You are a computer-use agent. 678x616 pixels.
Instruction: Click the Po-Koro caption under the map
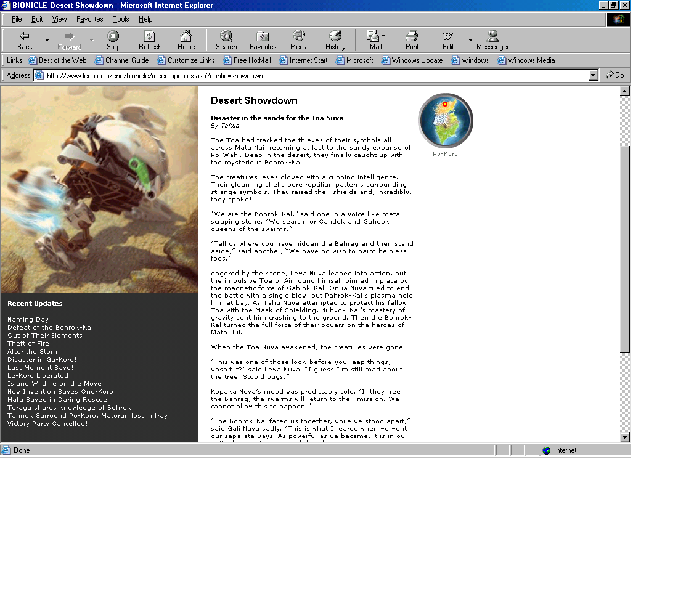446,154
